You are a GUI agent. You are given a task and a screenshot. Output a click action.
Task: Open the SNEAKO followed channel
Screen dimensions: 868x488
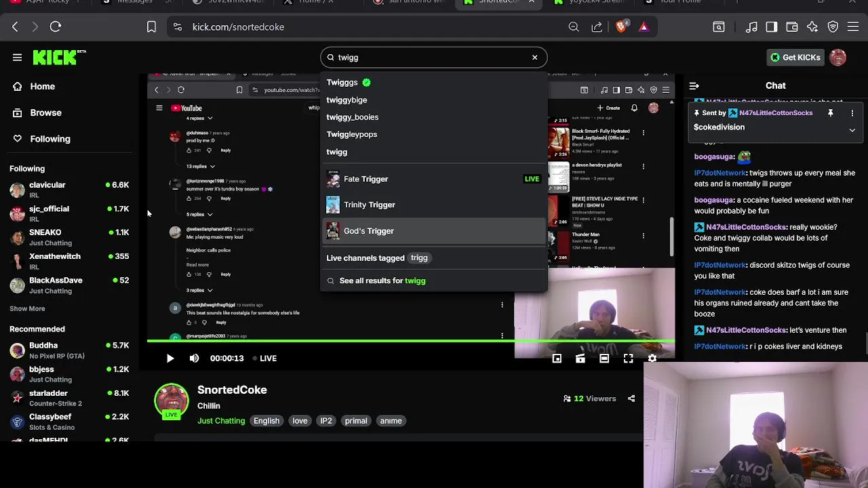(x=69, y=237)
